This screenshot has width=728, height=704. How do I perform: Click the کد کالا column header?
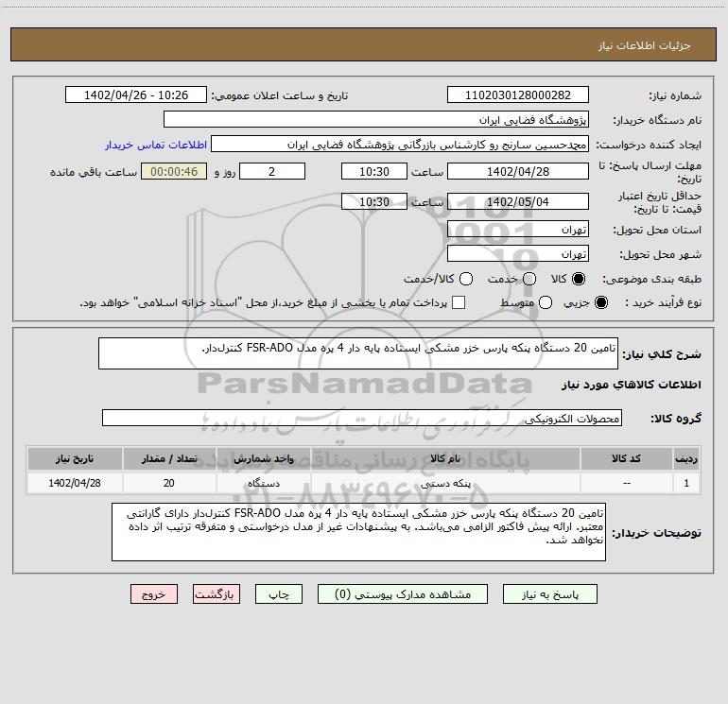tap(626, 458)
